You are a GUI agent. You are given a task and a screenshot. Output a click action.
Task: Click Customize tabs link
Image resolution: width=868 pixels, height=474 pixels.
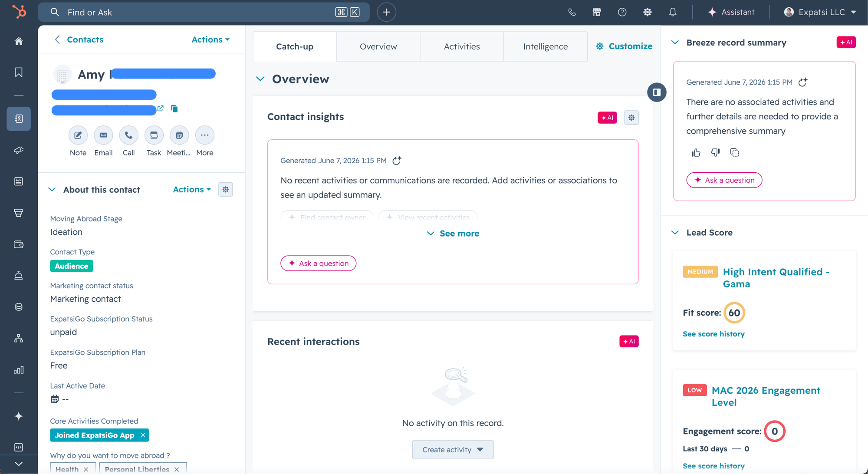[624, 46]
